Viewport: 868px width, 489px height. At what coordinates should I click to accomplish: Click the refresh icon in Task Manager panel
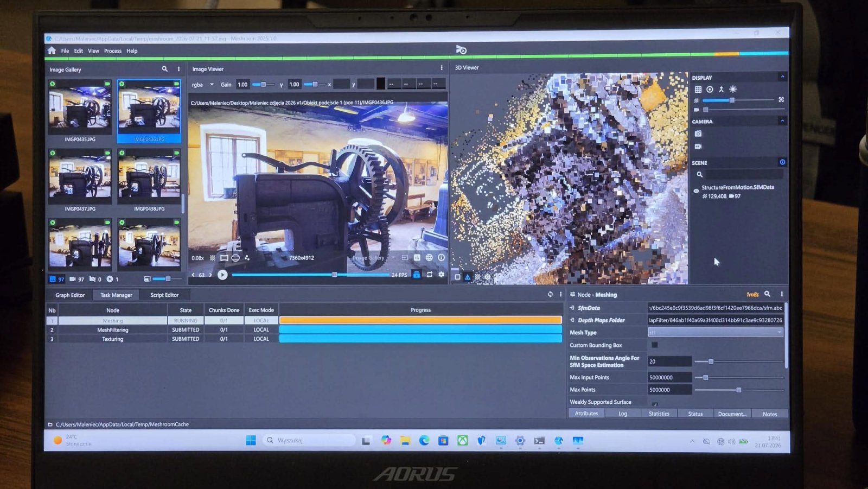click(x=550, y=294)
